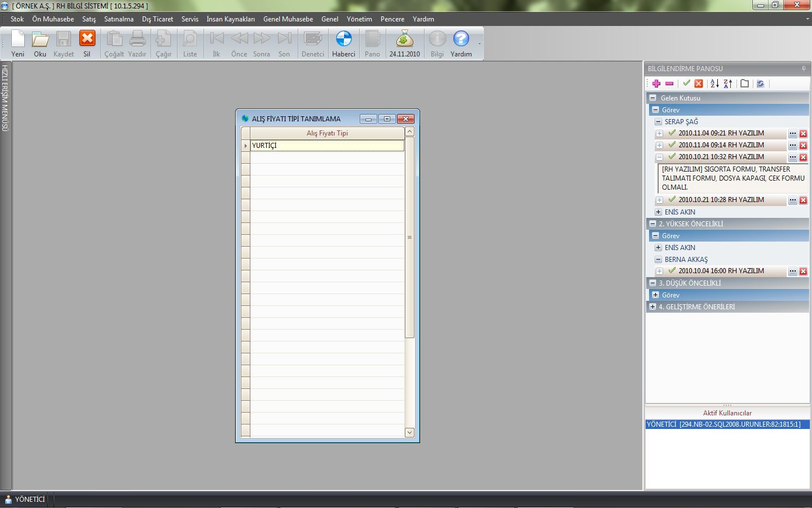Click the refresh icon in the panel toolbar
This screenshot has height=508, width=812.
click(760, 84)
